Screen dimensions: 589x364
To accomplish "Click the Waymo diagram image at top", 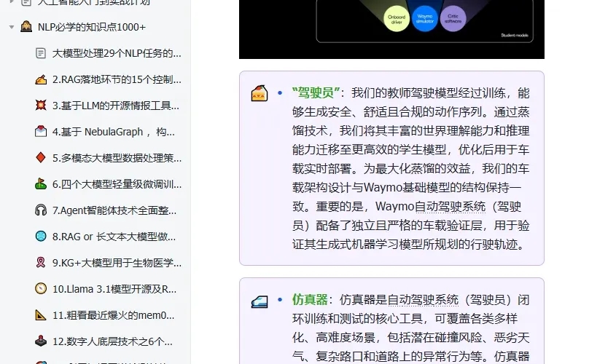I will (x=391, y=29).
